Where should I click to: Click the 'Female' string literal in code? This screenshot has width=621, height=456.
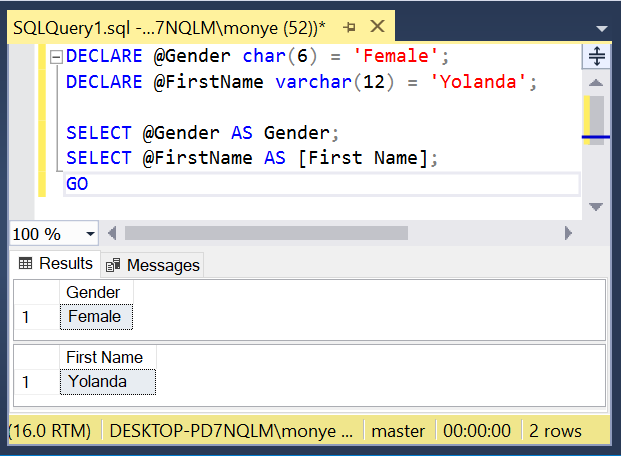click(396, 56)
